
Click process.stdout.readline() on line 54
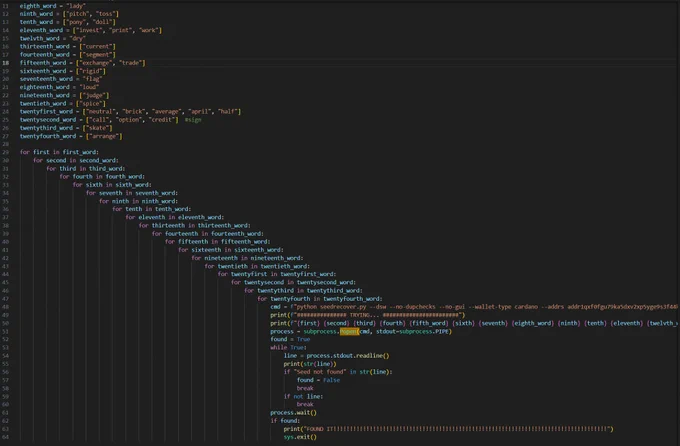348,356
